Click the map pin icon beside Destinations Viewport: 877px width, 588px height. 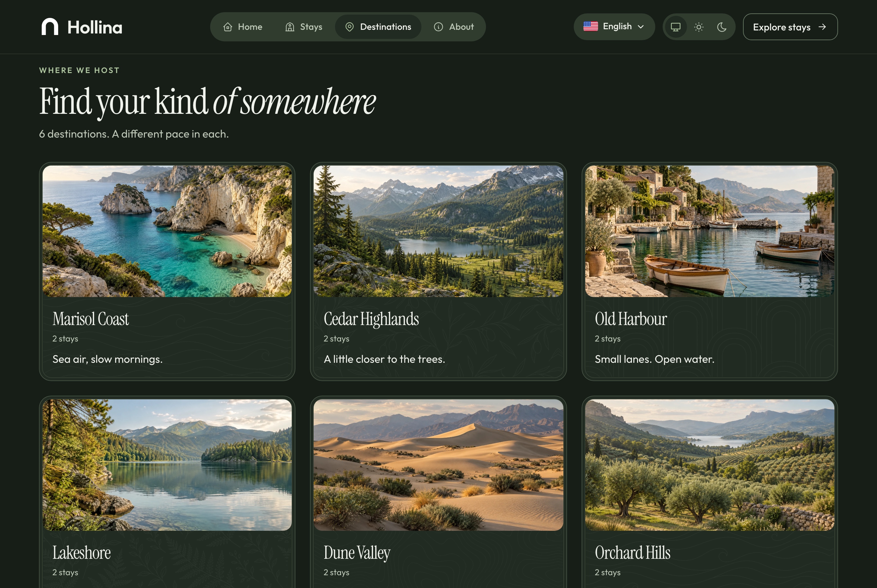click(x=350, y=27)
